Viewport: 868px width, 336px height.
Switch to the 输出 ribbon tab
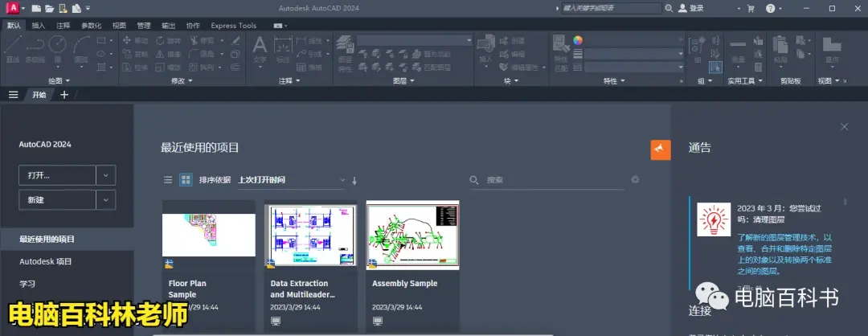coord(168,26)
